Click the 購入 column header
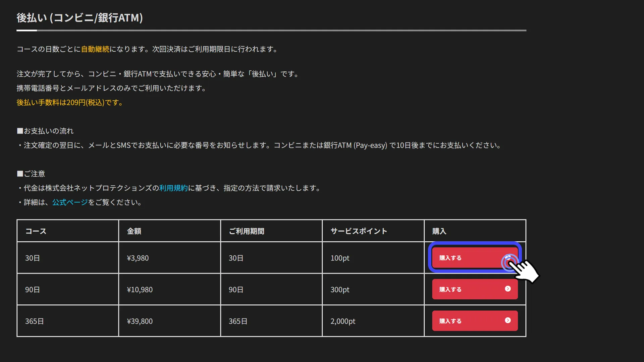 tap(439, 231)
